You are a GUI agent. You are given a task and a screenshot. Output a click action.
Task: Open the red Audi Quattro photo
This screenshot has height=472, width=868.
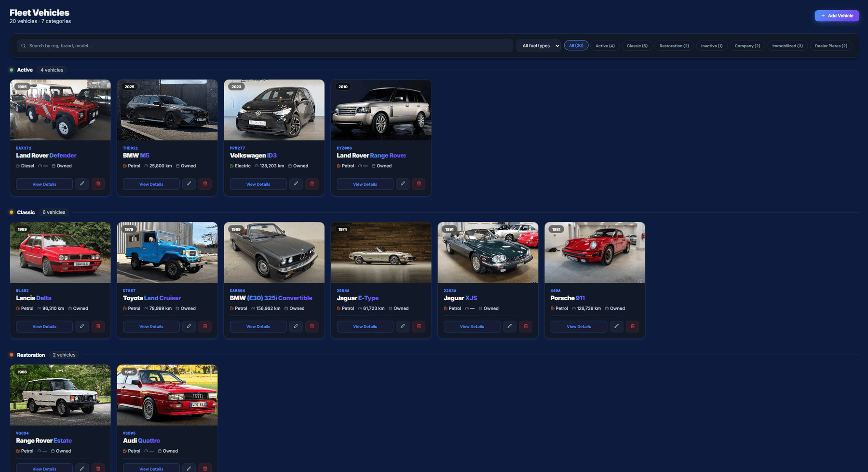click(x=167, y=395)
